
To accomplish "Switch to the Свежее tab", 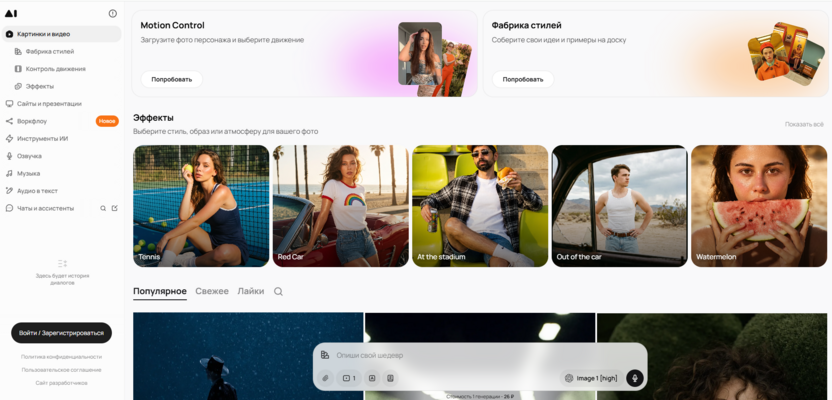I will tap(212, 291).
